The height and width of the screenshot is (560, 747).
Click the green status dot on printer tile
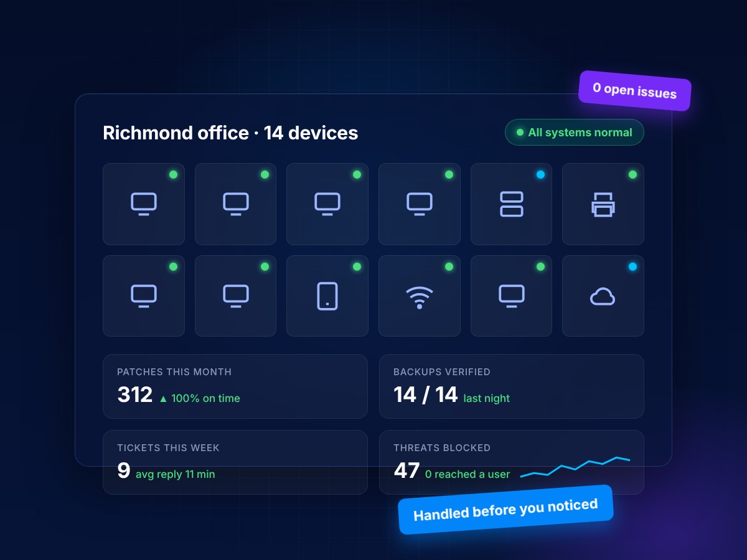[632, 174]
